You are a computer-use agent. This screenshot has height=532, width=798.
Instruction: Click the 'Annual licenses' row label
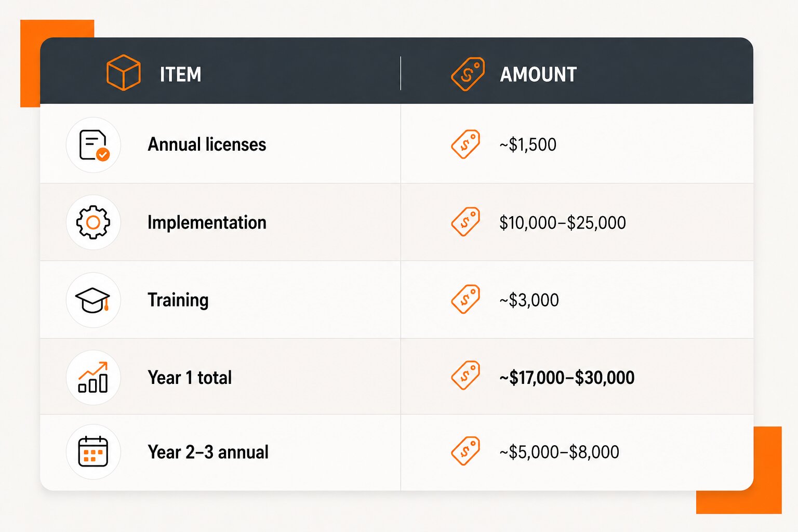[207, 144]
